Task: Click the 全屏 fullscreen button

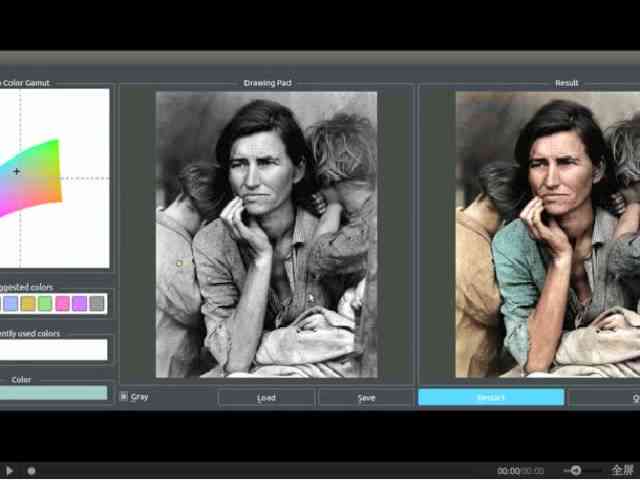Action: 622,471
